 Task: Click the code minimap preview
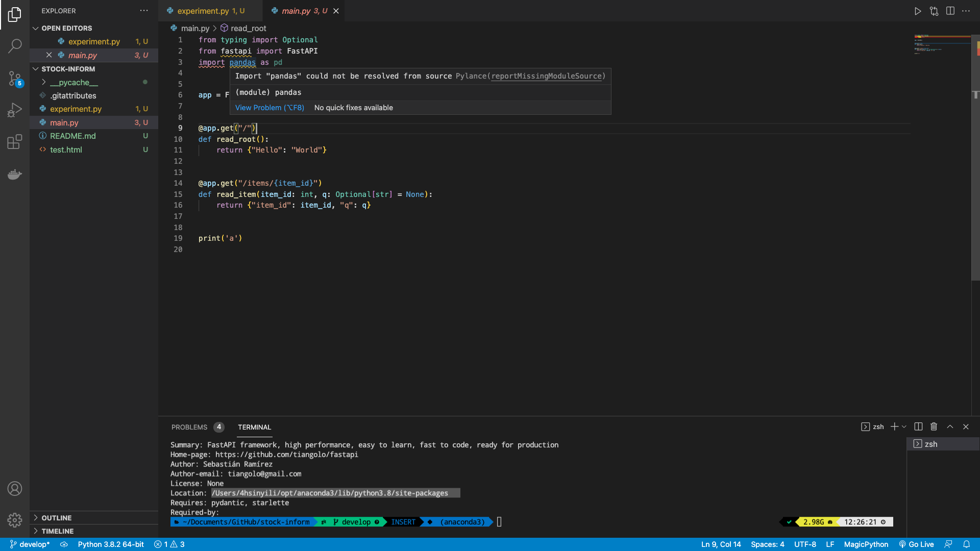[942, 44]
